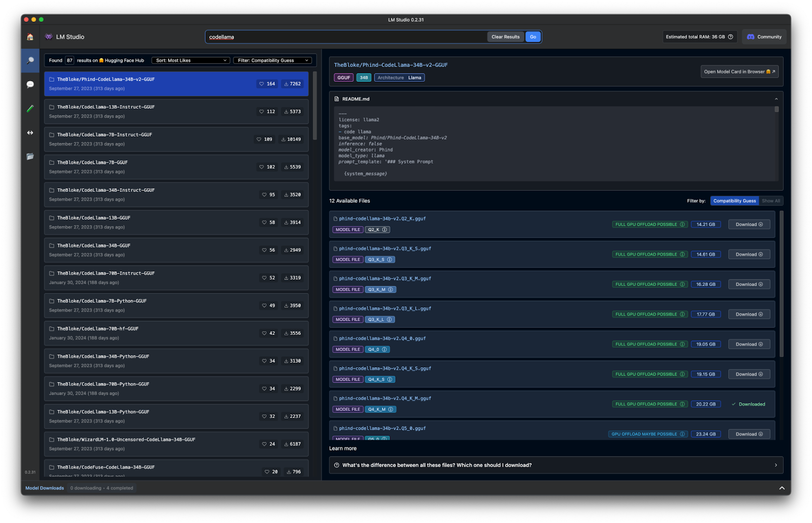Open the My Models folder icon
Screen dimensions: 812x523
30,156
